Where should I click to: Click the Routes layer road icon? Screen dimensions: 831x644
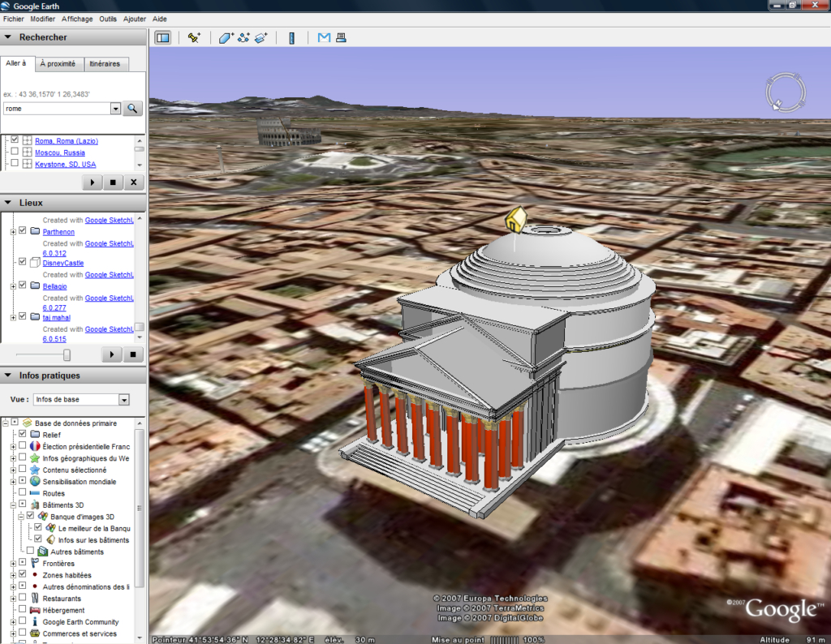(35, 493)
